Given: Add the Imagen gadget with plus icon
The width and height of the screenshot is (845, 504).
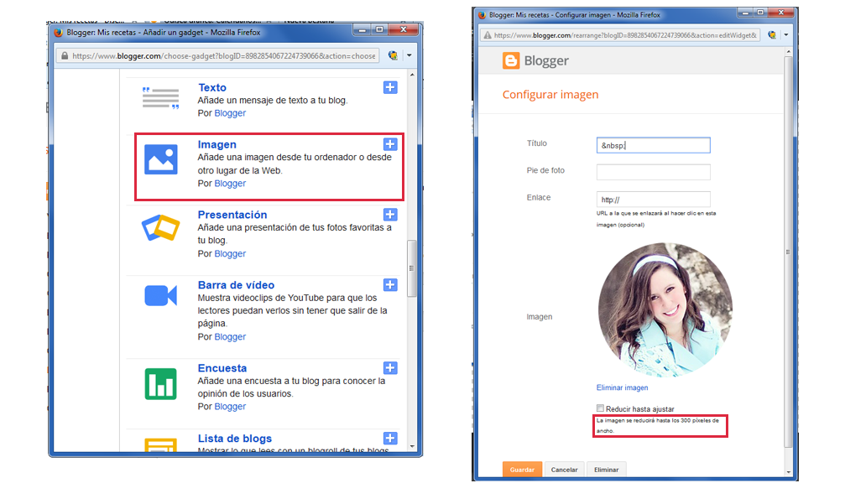Looking at the screenshot, I should [x=391, y=144].
